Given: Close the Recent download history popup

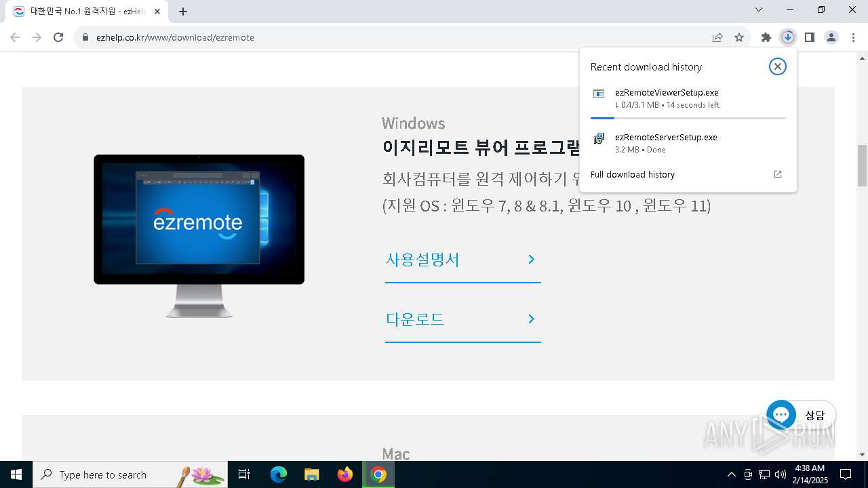Looking at the screenshot, I should pyautogui.click(x=778, y=66).
